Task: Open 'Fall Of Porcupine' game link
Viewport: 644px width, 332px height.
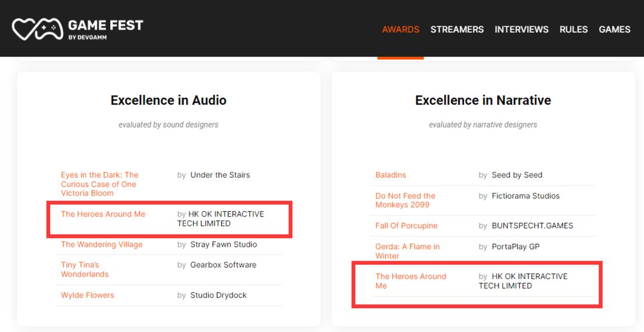Action: pyautogui.click(x=406, y=226)
